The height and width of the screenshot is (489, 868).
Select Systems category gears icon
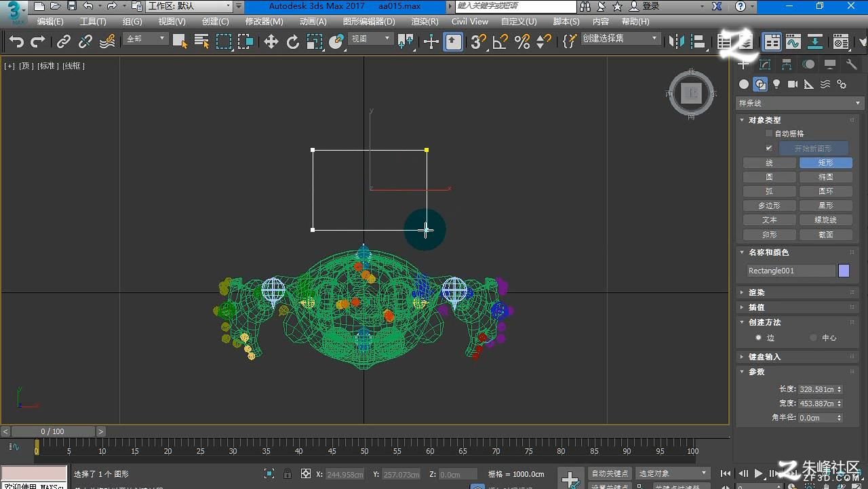point(842,84)
